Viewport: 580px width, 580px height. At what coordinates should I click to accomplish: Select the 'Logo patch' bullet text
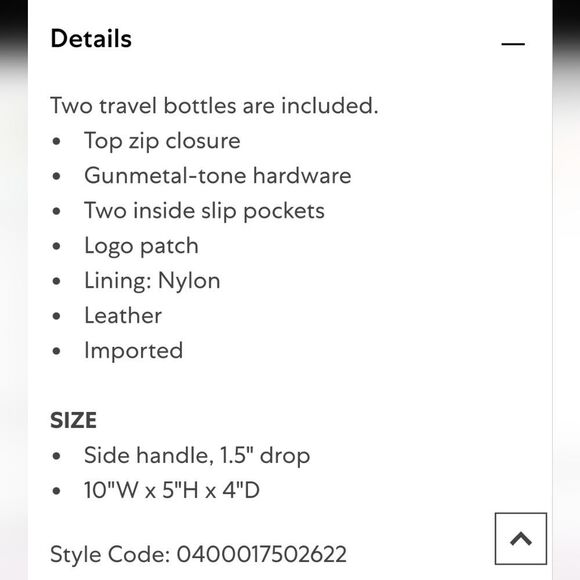(141, 246)
